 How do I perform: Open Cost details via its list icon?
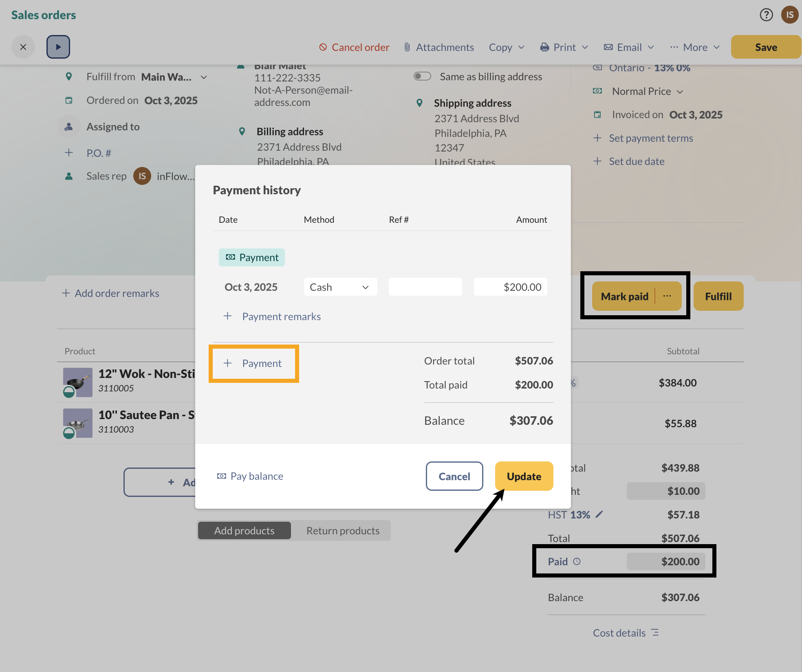[x=655, y=632]
